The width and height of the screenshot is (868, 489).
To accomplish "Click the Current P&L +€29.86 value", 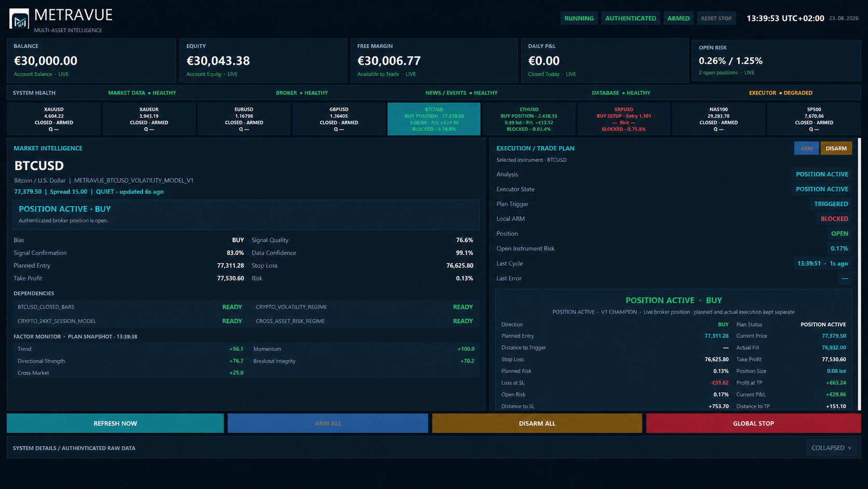I will [x=836, y=394].
